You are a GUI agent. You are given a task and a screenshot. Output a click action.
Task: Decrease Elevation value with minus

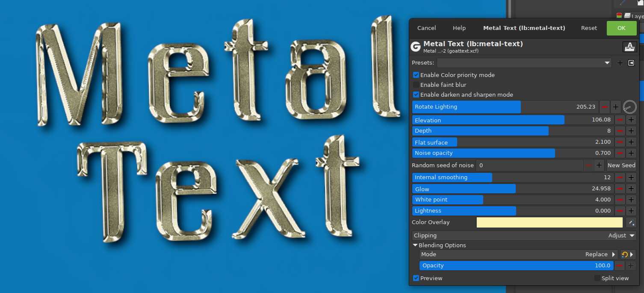click(620, 120)
